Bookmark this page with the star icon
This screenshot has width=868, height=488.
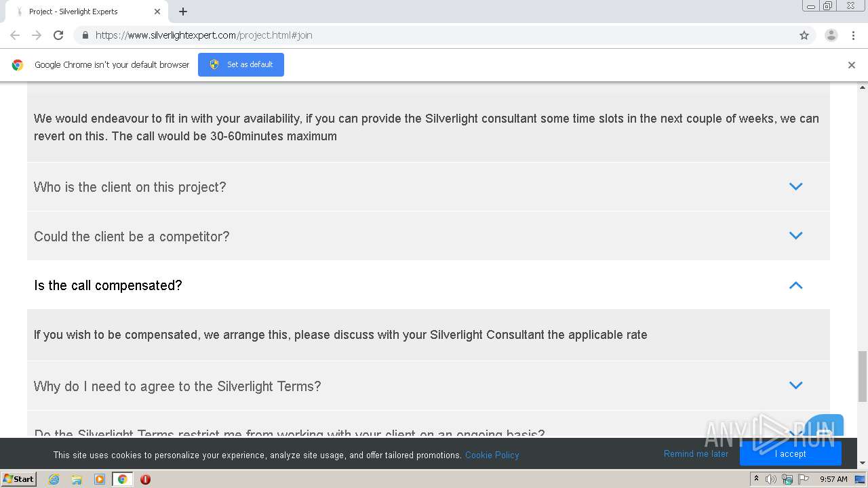pyautogui.click(x=804, y=35)
